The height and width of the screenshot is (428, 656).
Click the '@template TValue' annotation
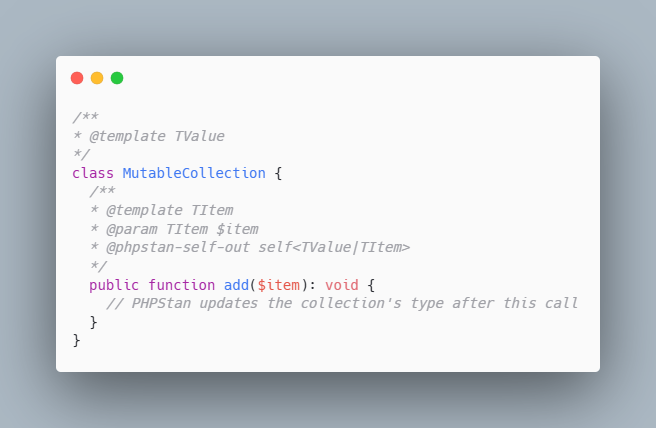click(157, 136)
